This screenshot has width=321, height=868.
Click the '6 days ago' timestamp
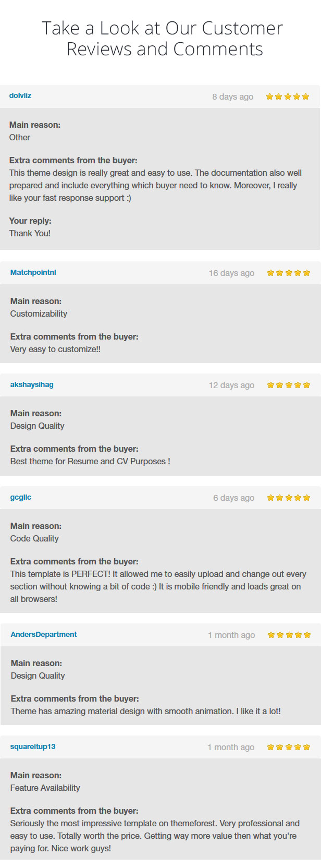(234, 498)
